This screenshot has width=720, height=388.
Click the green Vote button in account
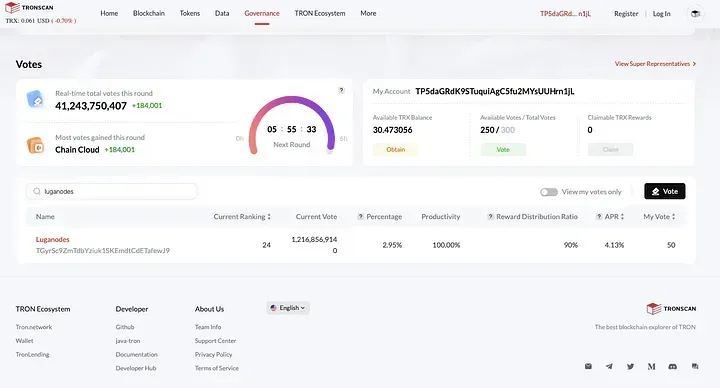pyautogui.click(x=503, y=149)
